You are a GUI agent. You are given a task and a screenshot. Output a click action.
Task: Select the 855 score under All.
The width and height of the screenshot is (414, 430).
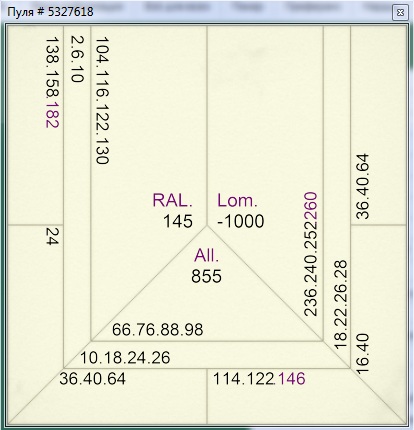pos(206,276)
